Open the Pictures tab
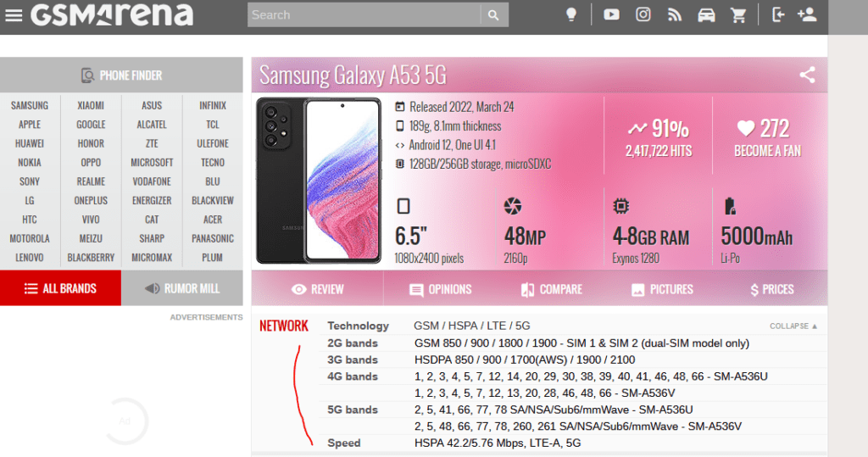 [x=661, y=289]
